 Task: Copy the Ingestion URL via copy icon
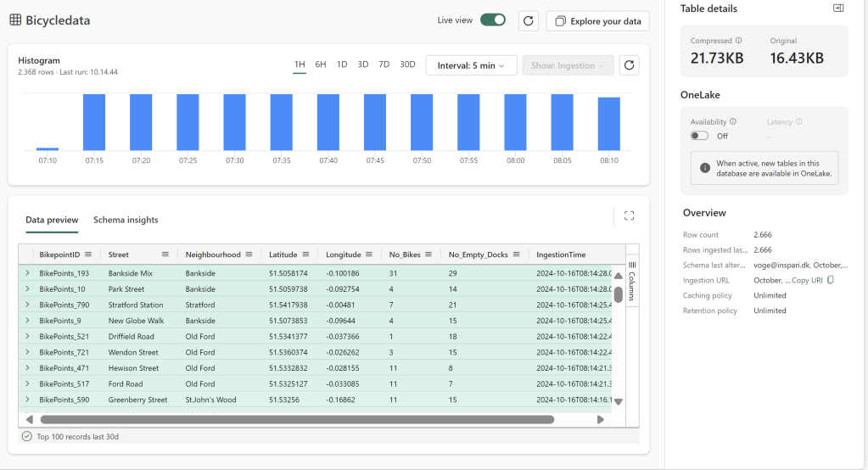[x=831, y=280]
